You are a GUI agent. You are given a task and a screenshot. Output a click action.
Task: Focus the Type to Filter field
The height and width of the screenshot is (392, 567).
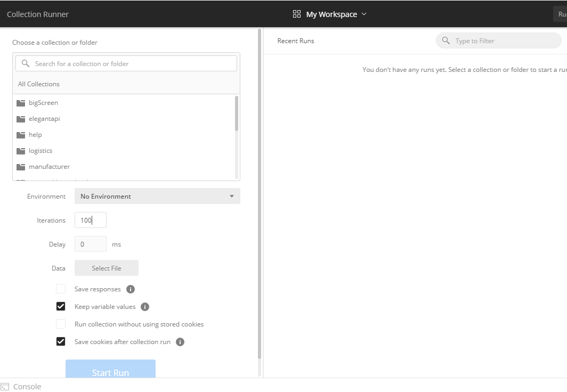[x=499, y=41]
